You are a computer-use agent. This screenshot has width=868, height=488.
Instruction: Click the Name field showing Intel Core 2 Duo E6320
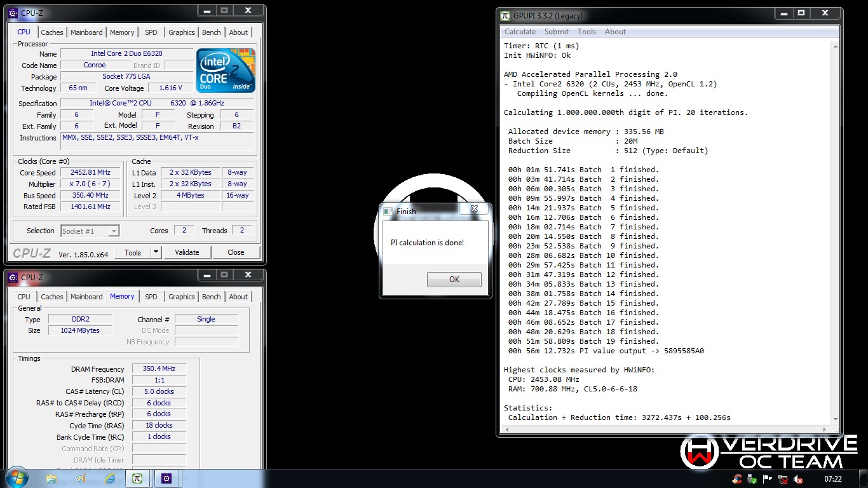coord(126,54)
